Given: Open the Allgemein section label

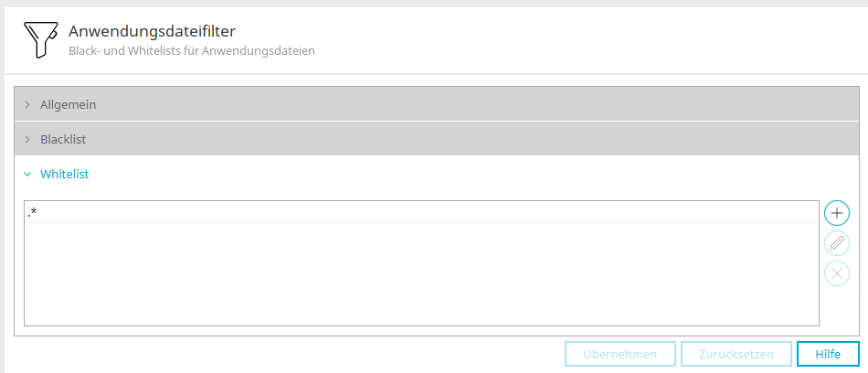Looking at the screenshot, I should (69, 105).
